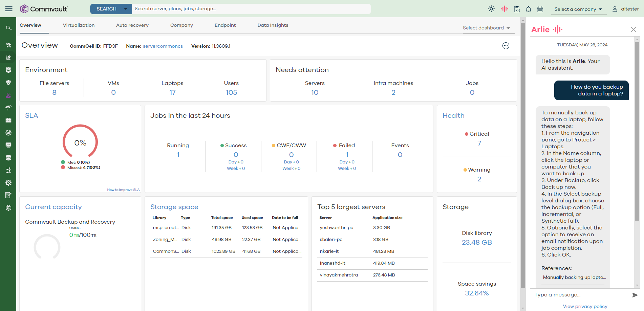This screenshot has height=311, width=644.
Task: Show notifications via the bell icon
Action: pos(528,9)
